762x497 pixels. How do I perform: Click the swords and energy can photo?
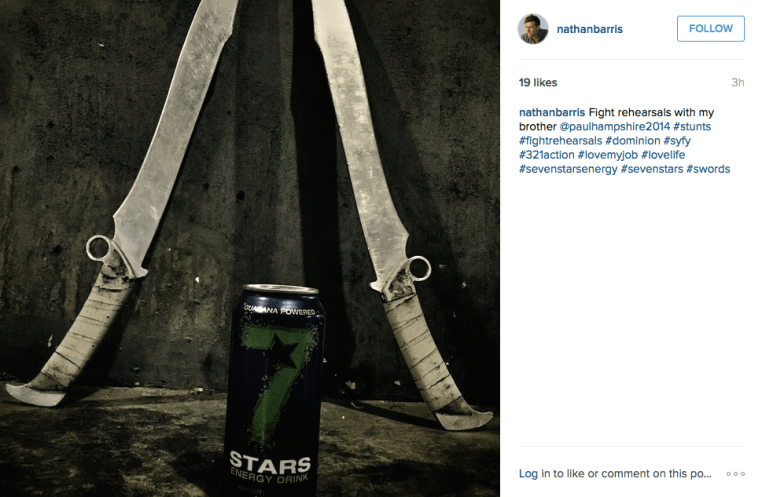[250, 248]
